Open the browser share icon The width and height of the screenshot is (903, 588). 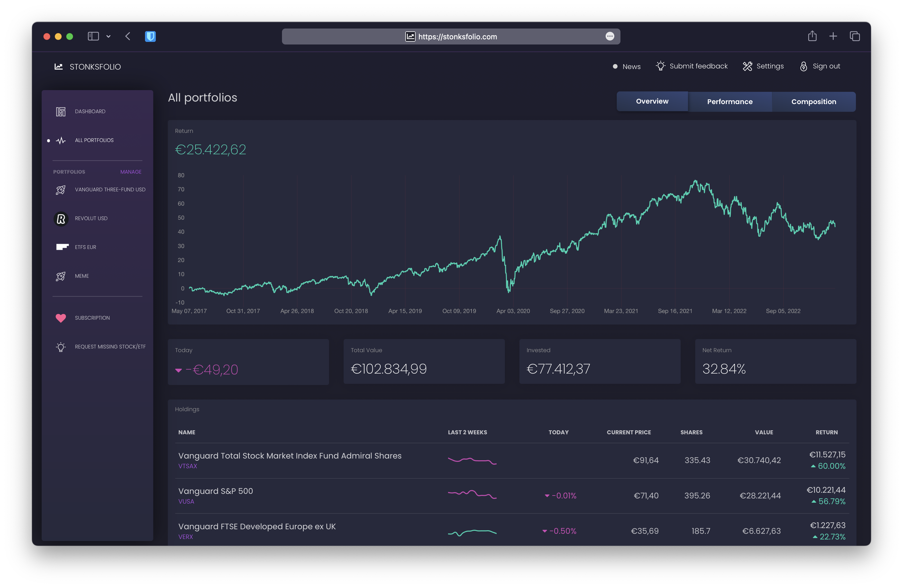click(x=812, y=36)
